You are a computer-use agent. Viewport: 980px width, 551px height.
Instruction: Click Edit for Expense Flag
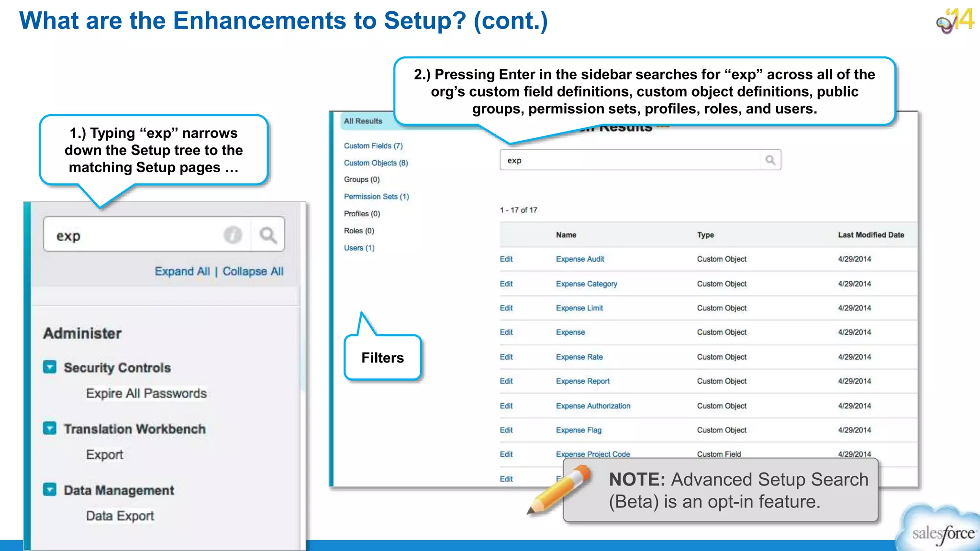pyautogui.click(x=506, y=430)
